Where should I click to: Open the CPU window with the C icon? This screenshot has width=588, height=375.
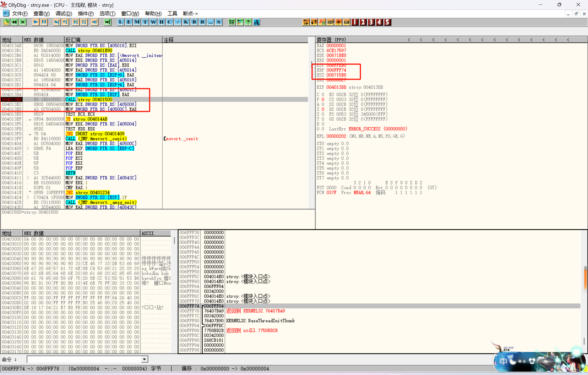[x=170, y=22]
